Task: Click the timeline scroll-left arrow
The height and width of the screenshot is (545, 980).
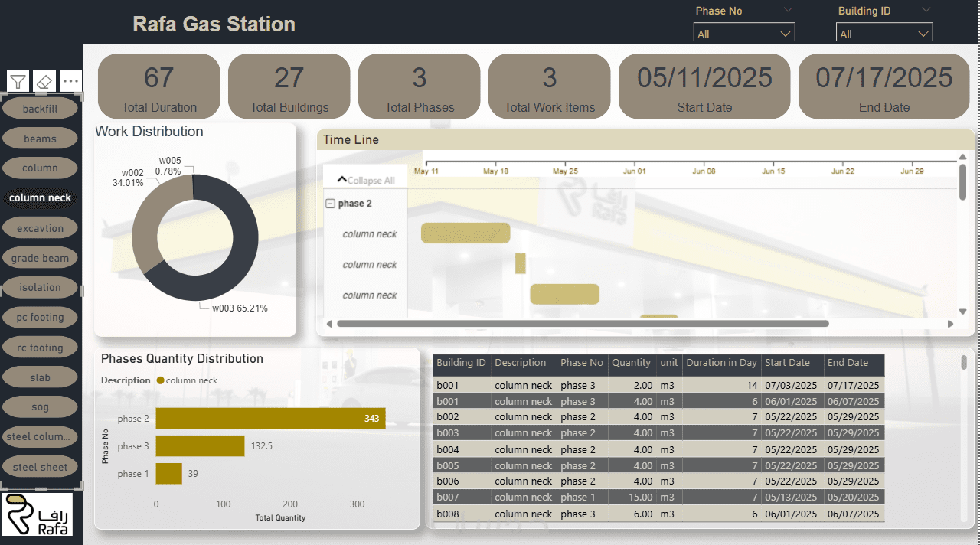Action: [x=329, y=324]
